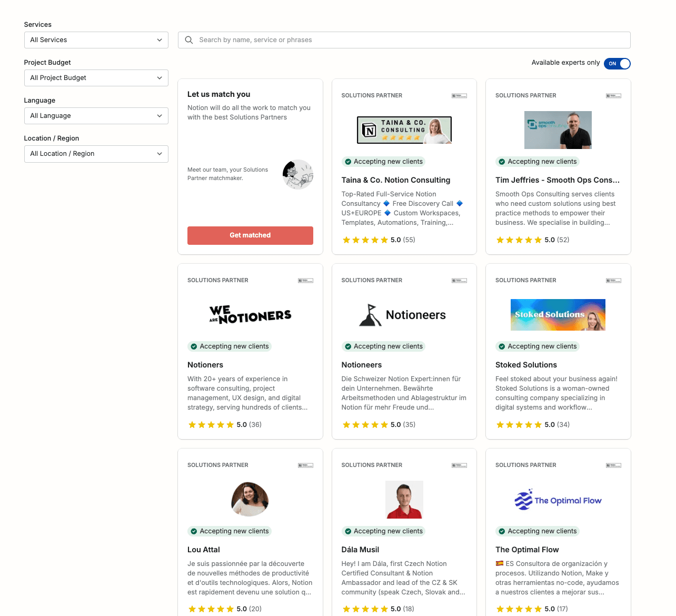Expand the Location / Region filter
The width and height of the screenshot is (676, 616).
(x=96, y=154)
